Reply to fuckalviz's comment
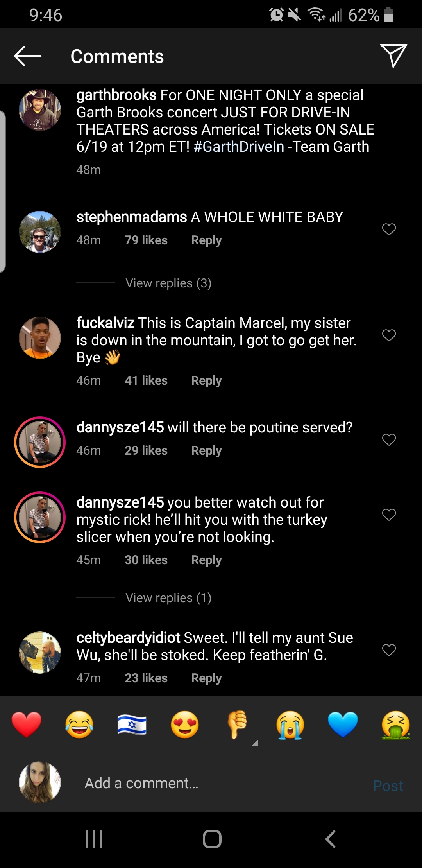The height and width of the screenshot is (868, 422). coord(206,380)
